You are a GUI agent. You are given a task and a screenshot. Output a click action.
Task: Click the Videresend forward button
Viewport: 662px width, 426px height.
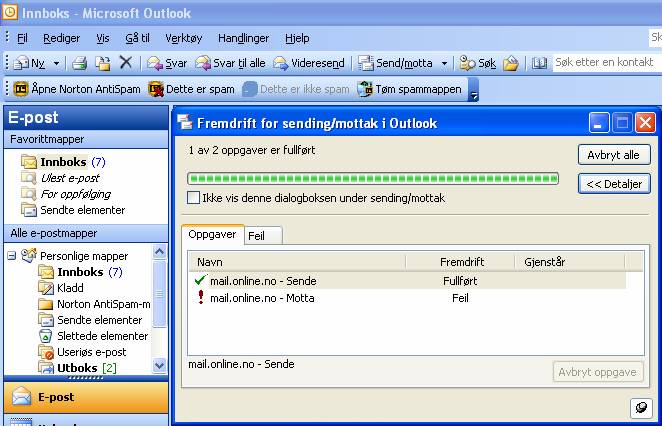[309, 63]
